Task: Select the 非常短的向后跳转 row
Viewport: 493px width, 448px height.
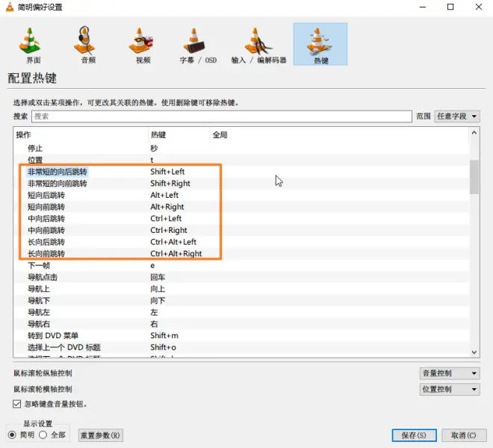Action: (241, 172)
